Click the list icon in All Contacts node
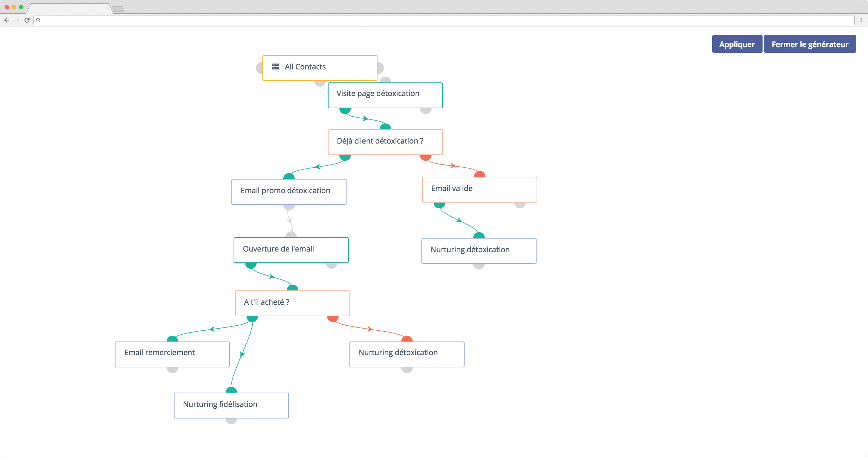This screenshot has width=868, height=457. pos(275,67)
